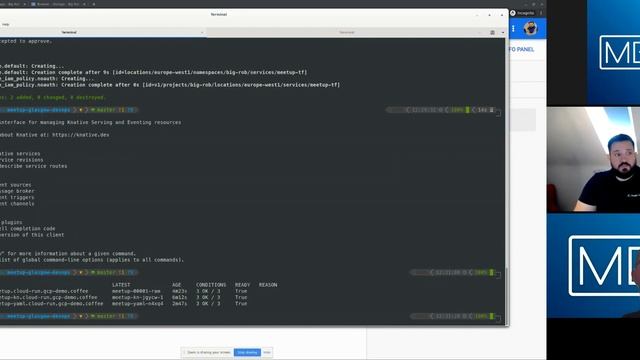Open the INFO PANEL tab
Viewport: 640px width, 360px height.
pos(521,49)
